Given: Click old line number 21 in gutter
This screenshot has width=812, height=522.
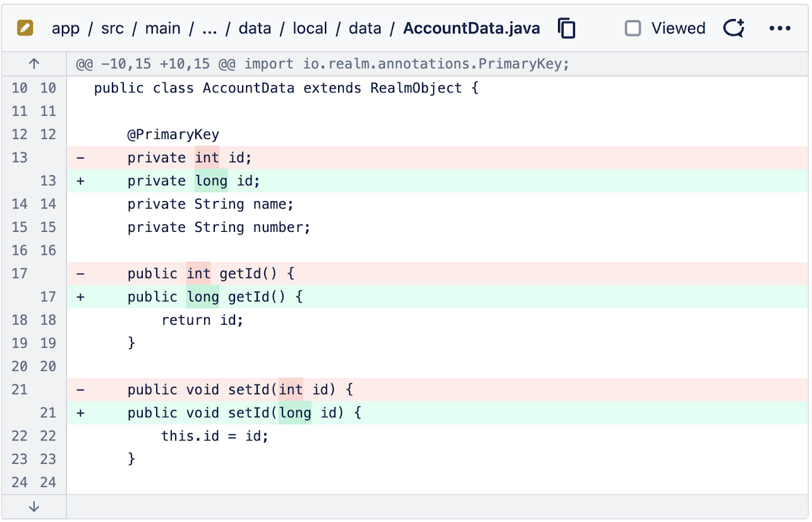Looking at the screenshot, I should [x=20, y=390].
